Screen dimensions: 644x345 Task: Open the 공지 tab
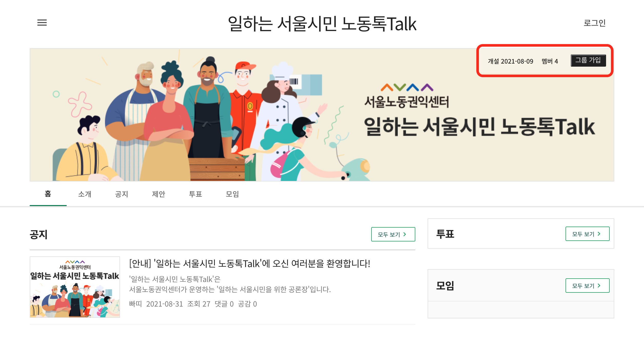[x=122, y=194]
